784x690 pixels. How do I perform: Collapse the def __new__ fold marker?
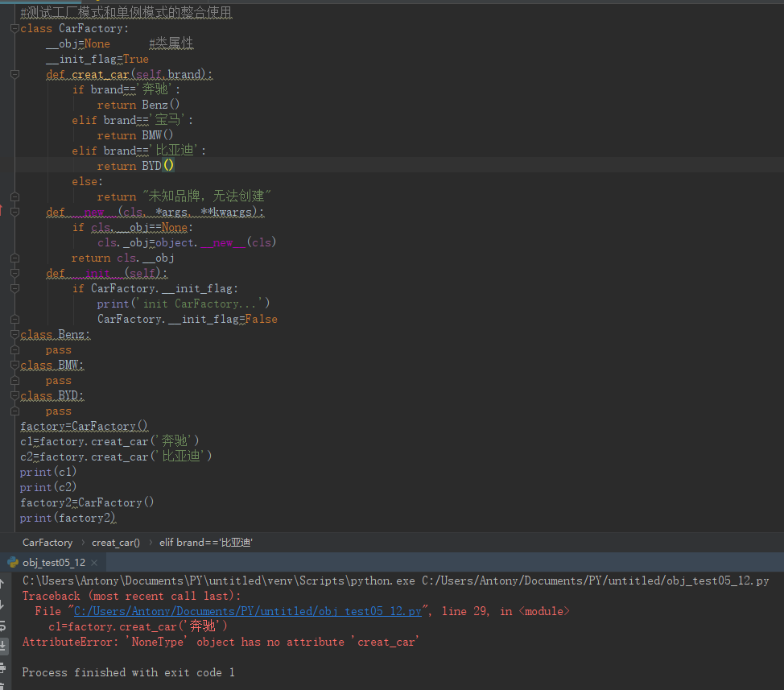tap(14, 212)
